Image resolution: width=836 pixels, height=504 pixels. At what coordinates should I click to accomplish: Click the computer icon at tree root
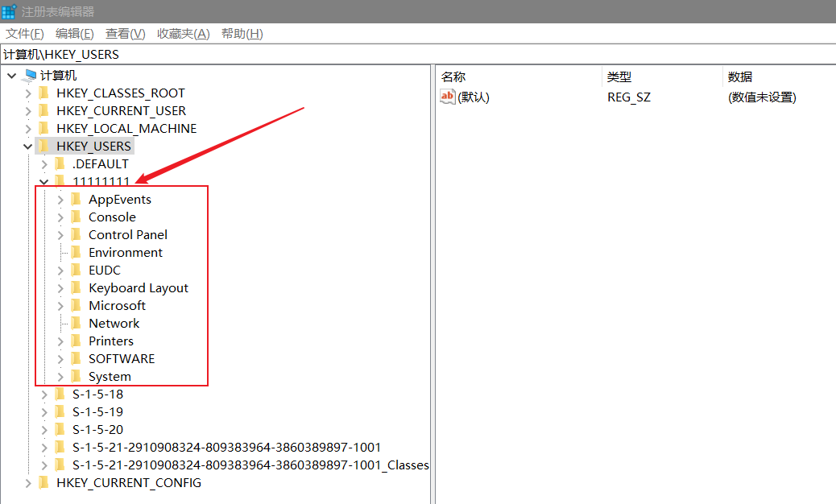pyautogui.click(x=29, y=76)
